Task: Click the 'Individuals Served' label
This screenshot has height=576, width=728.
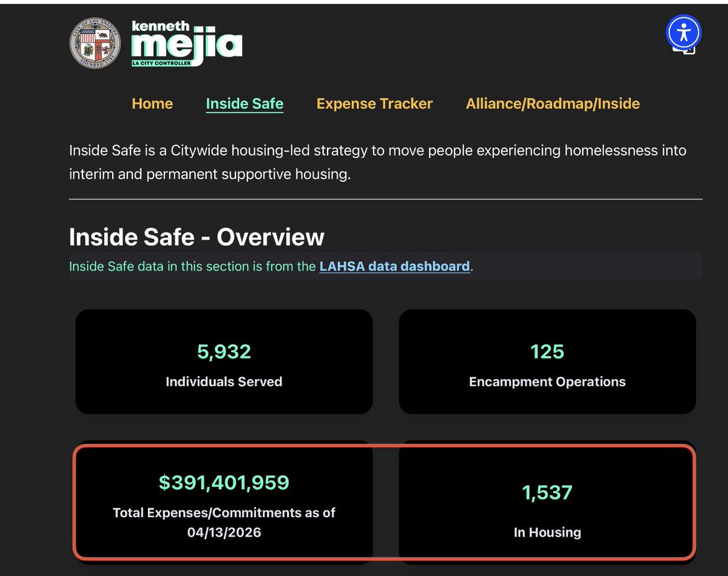Action: (x=224, y=382)
